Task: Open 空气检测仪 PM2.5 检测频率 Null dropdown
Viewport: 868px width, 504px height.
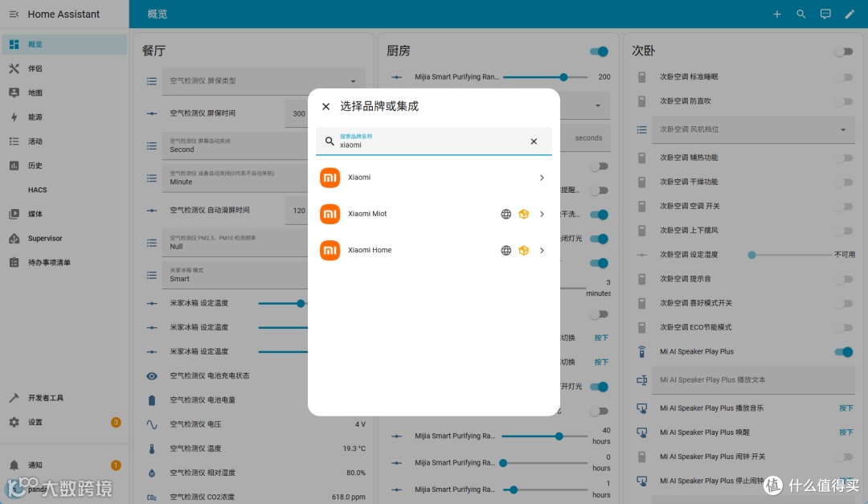Action: coord(235,243)
